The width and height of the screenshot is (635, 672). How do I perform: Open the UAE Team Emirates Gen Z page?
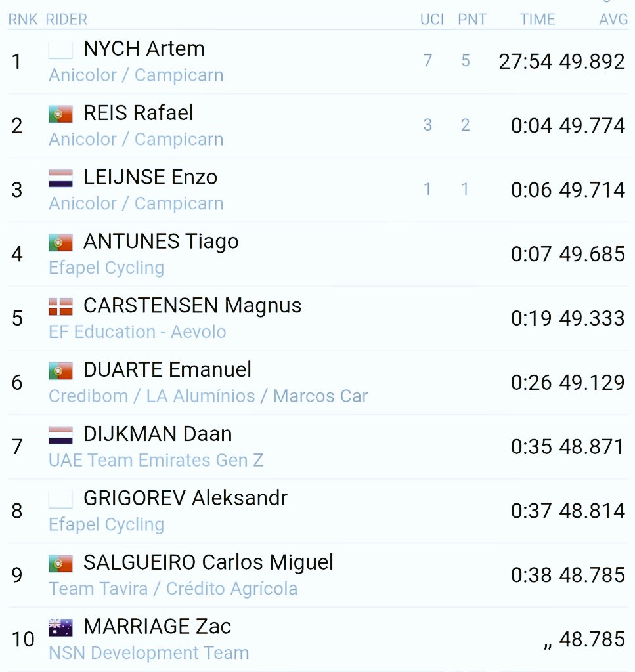point(156,460)
